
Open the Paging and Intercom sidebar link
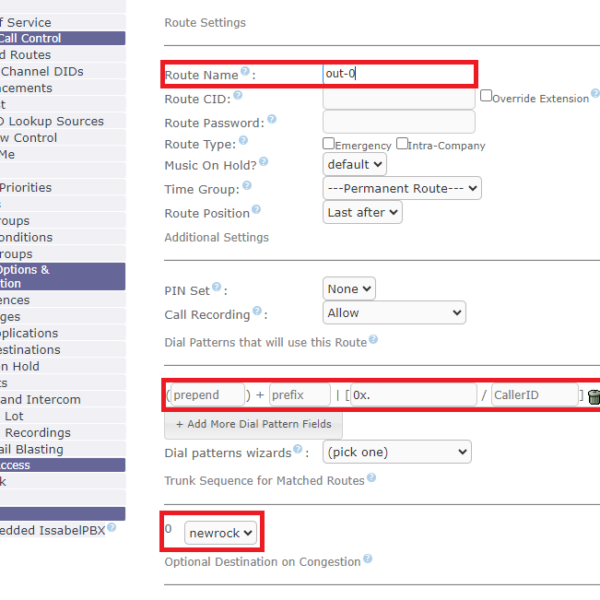[x=40, y=399]
